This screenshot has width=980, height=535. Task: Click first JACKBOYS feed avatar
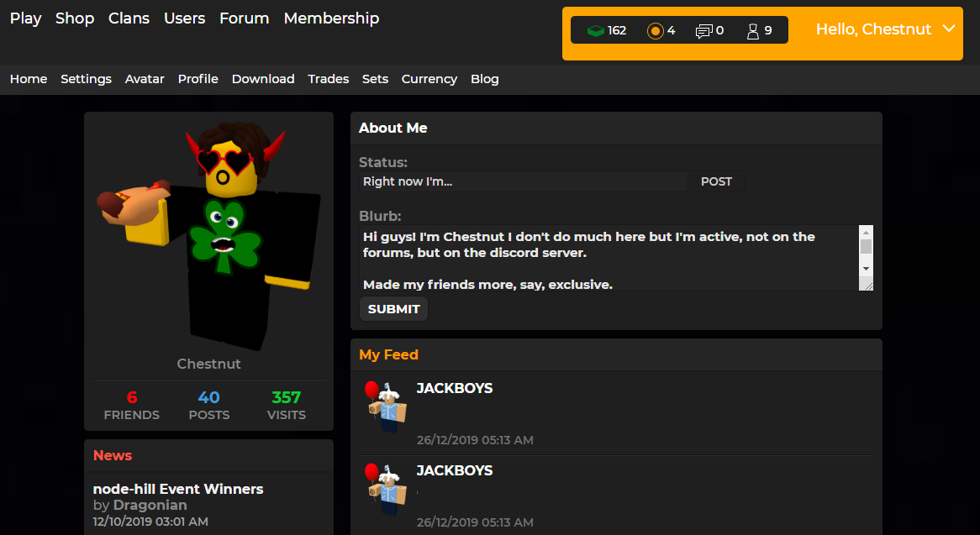click(386, 407)
